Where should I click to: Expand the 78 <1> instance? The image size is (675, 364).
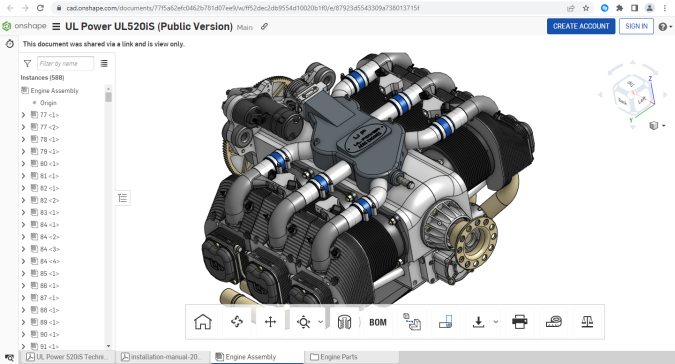click(23, 139)
